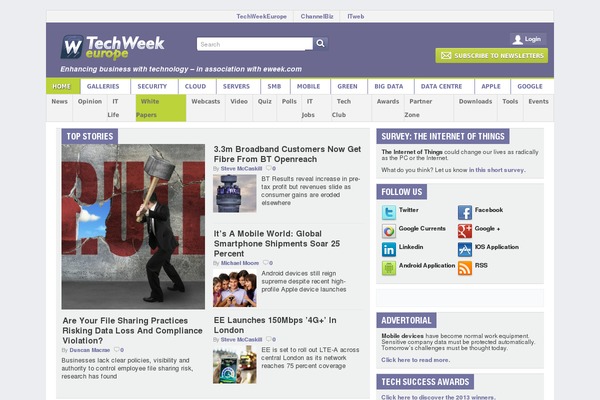Open Tools submenu item
Screen dimensions: 600x400
[x=510, y=101]
